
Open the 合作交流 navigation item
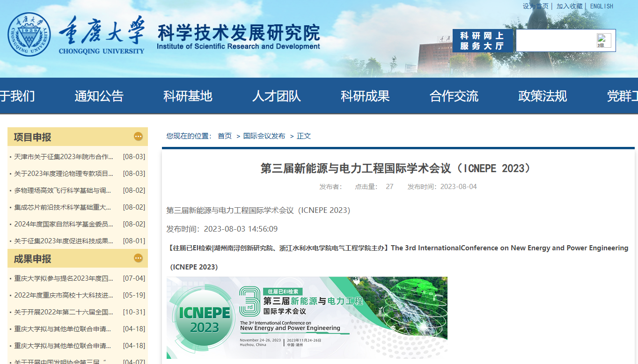[454, 96]
